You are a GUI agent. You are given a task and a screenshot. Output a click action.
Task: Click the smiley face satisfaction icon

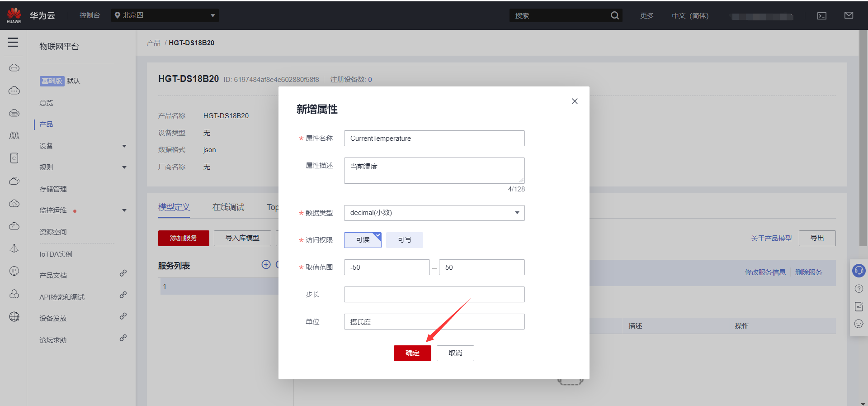point(859,324)
